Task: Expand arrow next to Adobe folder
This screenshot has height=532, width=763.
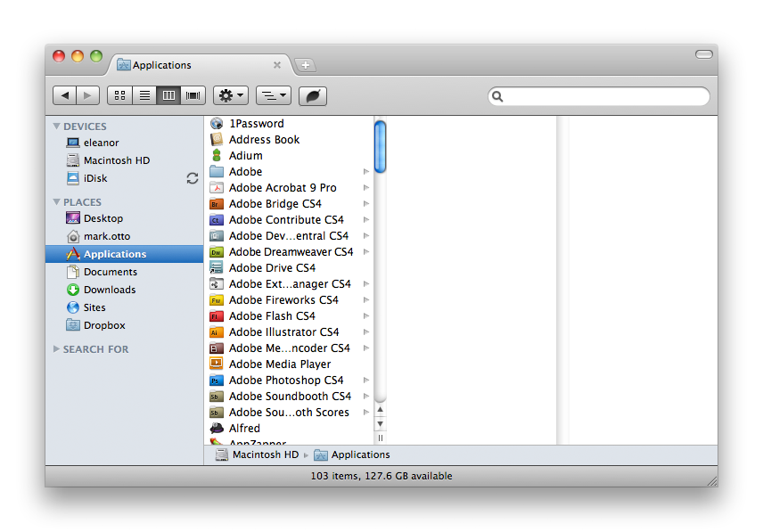Action: coord(366,172)
